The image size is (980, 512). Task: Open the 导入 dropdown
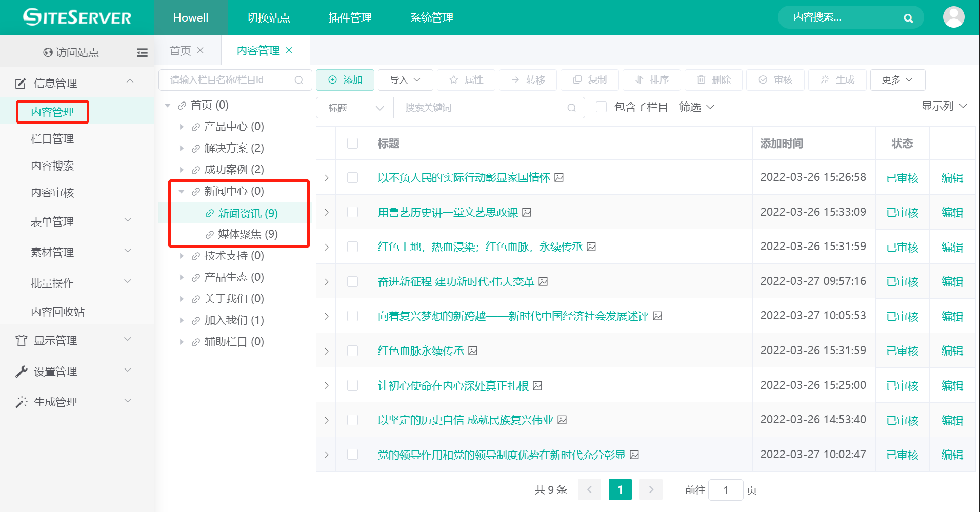pyautogui.click(x=405, y=80)
